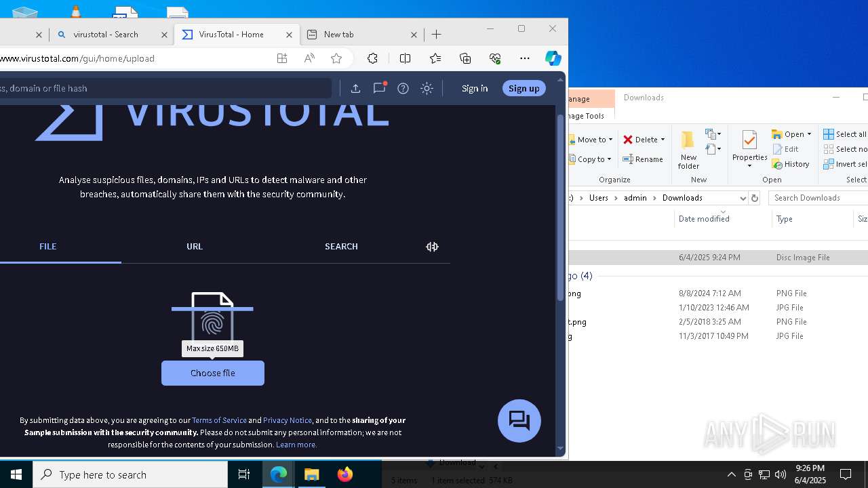Click Windows taskbar search box
The width and height of the screenshot is (868, 488).
pyautogui.click(x=130, y=474)
